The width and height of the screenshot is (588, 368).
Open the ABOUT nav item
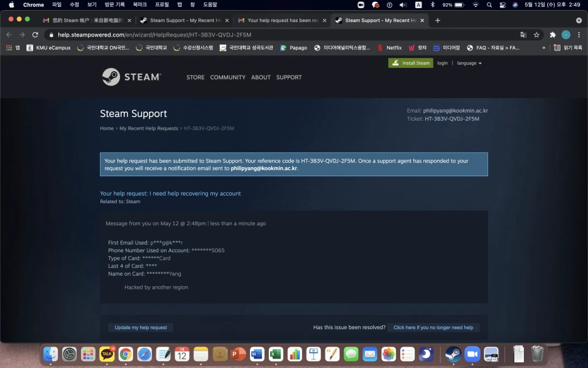pyautogui.click(x=261, y=77)
